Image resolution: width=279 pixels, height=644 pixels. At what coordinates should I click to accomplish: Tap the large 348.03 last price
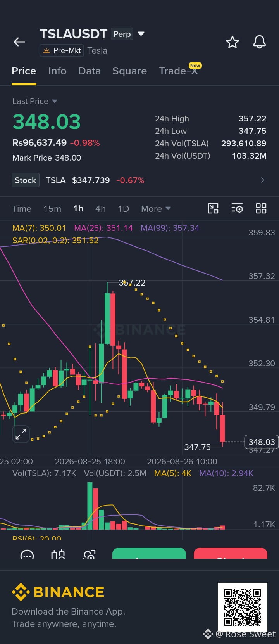pos(46,122)
